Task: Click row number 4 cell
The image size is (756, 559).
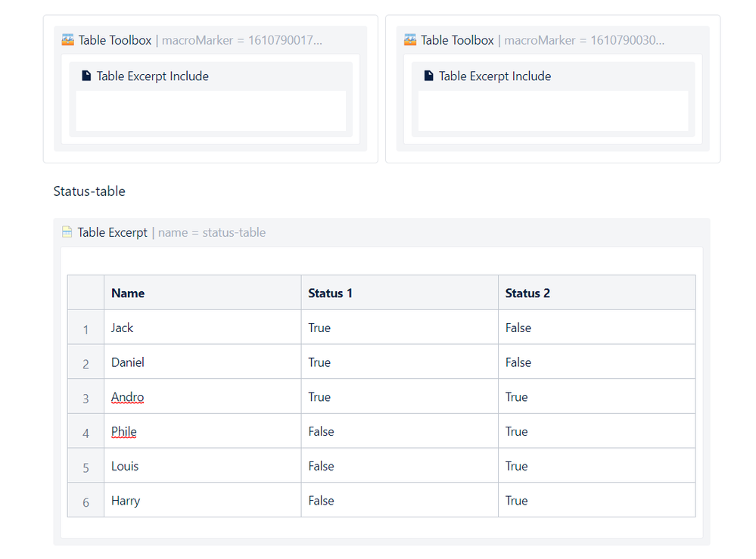Action: pyautogui.click(x=86, y=431)
